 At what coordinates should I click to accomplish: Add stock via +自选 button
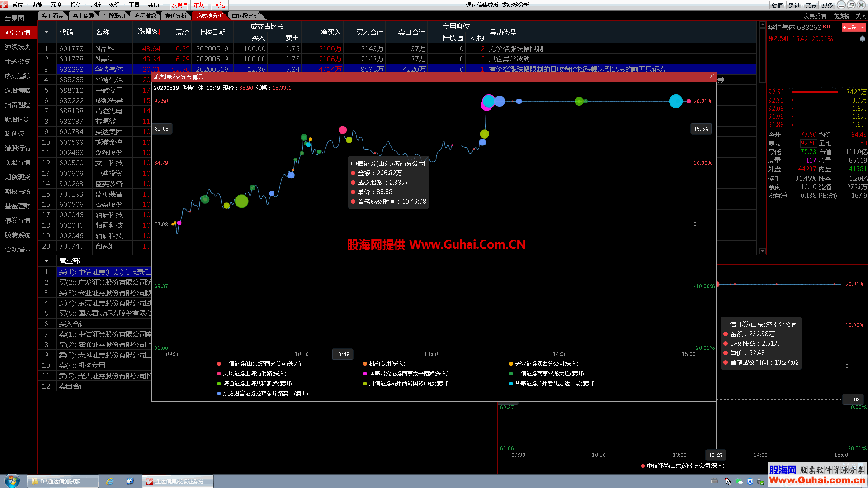point(850,28)
